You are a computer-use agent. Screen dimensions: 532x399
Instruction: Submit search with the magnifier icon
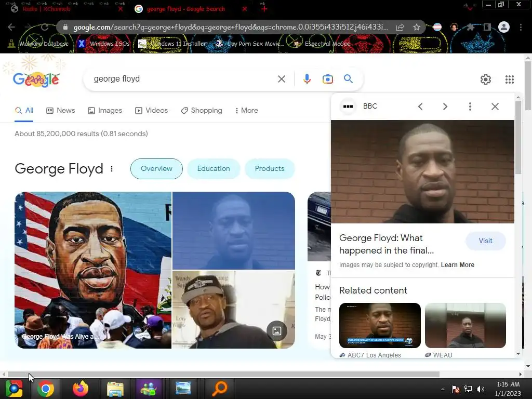(348, 79)
